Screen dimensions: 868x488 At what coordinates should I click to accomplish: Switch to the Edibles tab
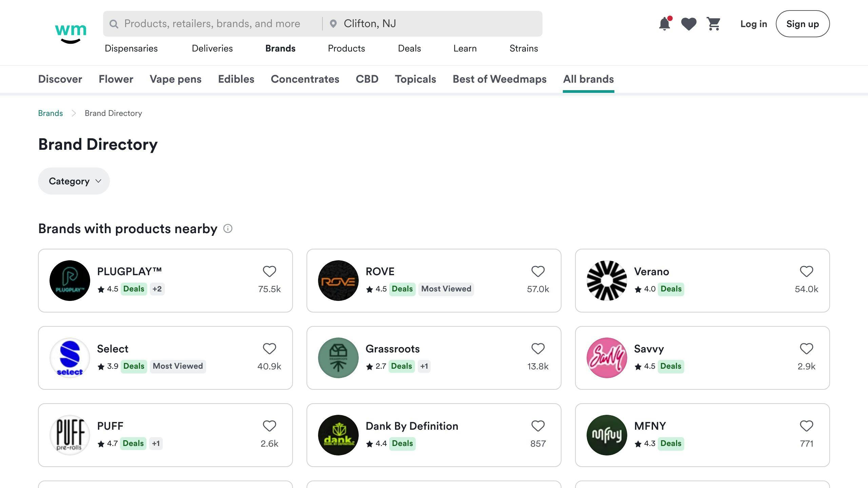tap(236, 79)
